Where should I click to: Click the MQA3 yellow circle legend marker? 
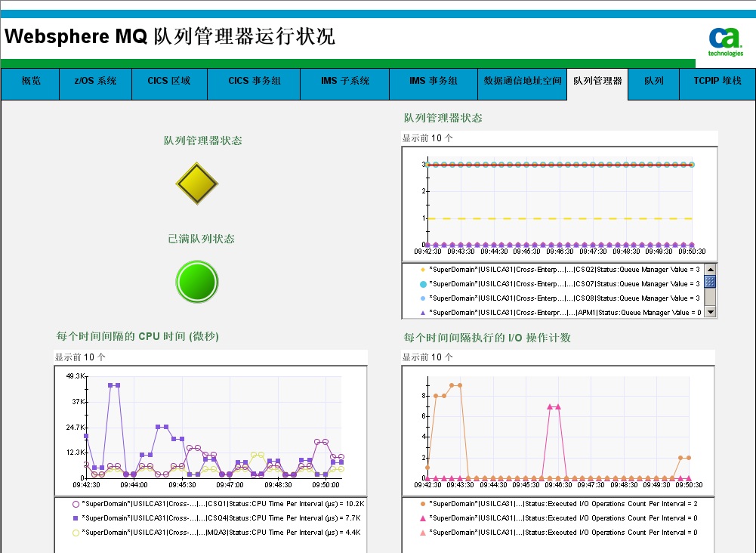76,533
